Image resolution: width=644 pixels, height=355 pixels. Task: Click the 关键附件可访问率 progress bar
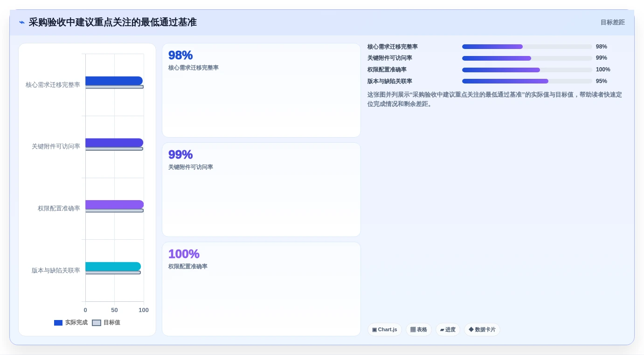pyautogui.click(x=527, y=58)
